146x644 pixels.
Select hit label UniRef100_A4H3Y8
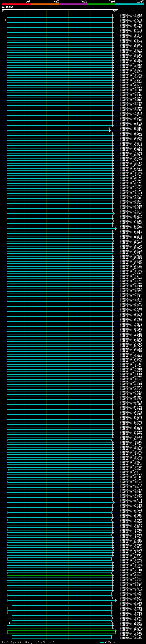(x=131, y=281)
